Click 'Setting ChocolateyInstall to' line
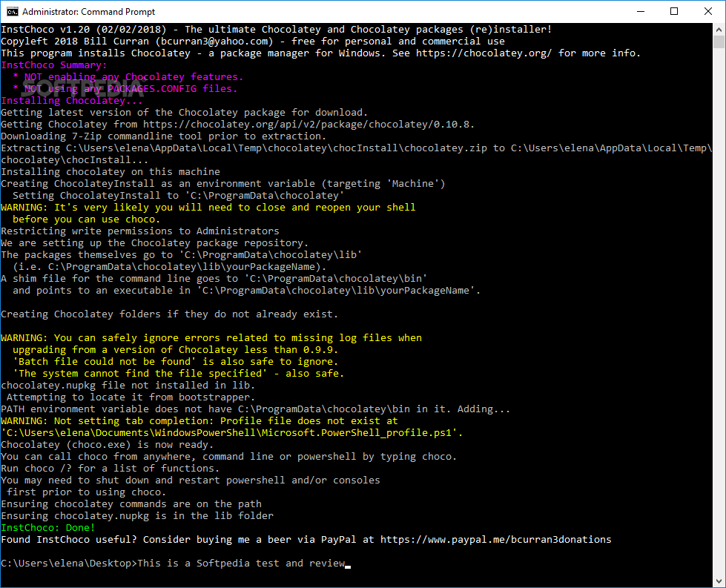Viewport: 726px width, 588px height. point(179,196)
